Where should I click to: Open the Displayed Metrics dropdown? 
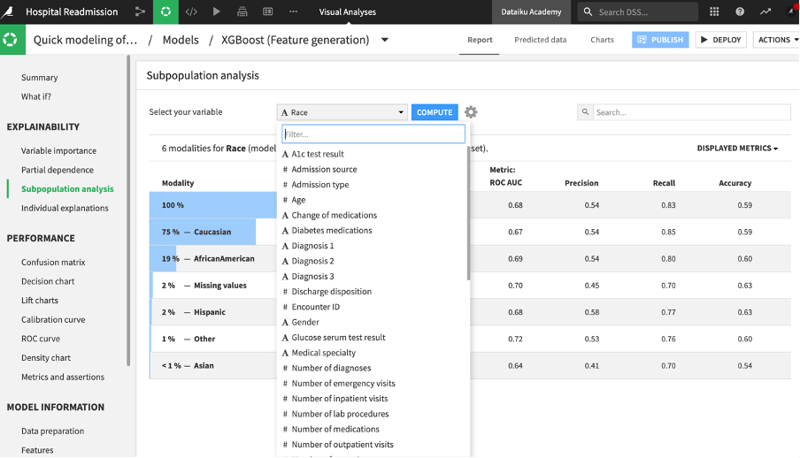737,148
